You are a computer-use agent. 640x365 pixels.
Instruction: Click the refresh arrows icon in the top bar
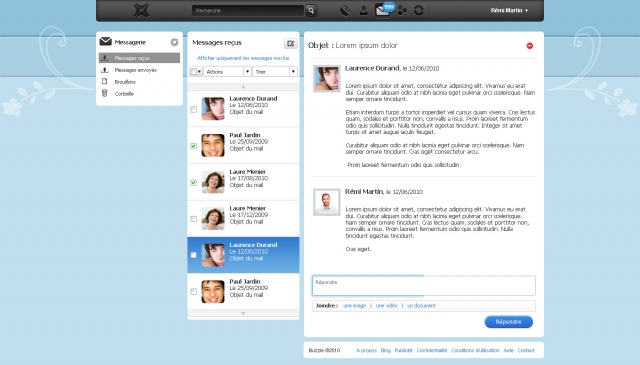419,11
